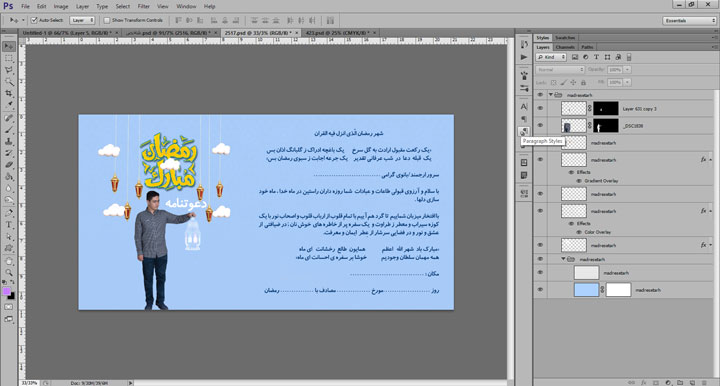720x386 pixels.
Task: Toggle Quick Mask mode icon
Action: pyautogui.click(x=9, y=307)
